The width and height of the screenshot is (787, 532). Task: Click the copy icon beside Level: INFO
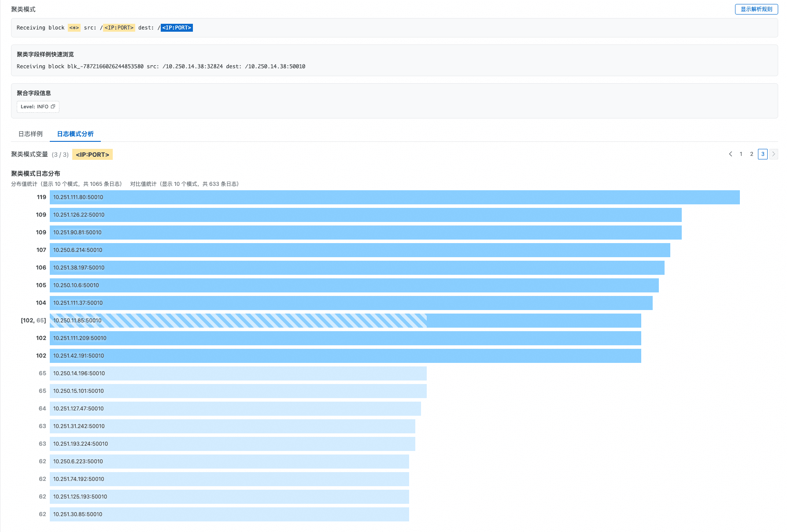pos(53,107)
